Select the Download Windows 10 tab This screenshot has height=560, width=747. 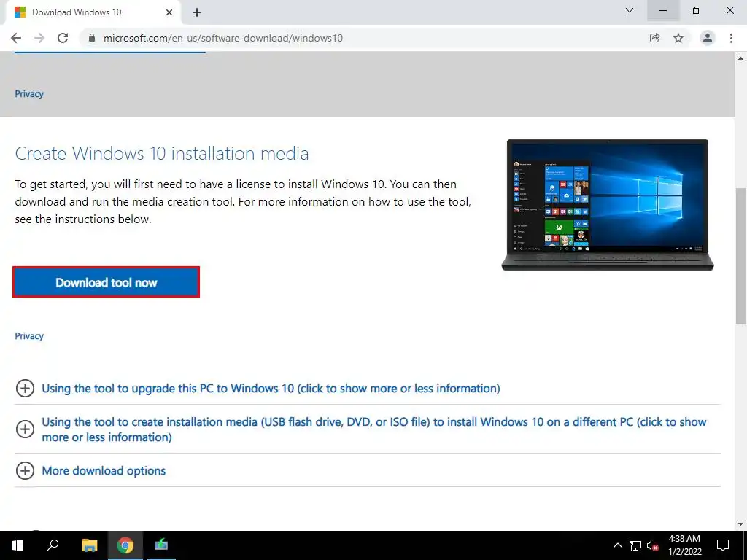coord(93,12)
